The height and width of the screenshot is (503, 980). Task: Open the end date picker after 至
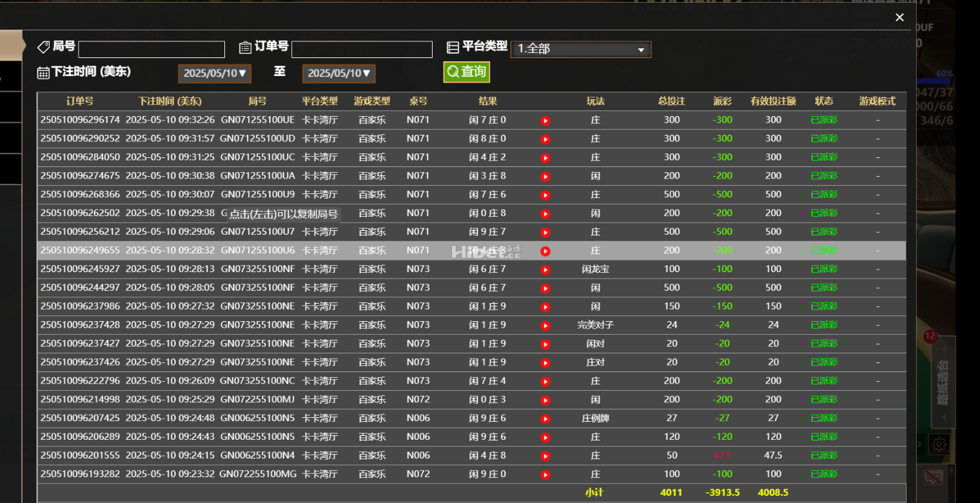coord(338,74)
